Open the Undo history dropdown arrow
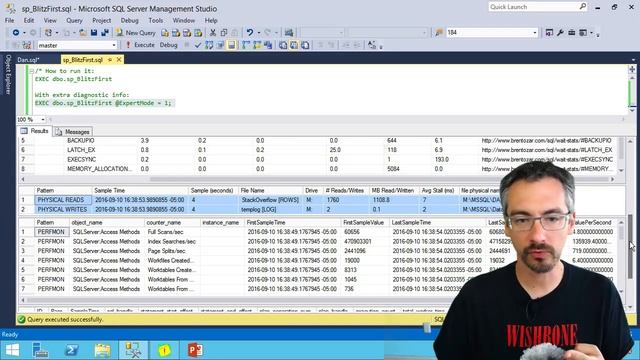Viewport: 640px width, 360px height. click(x=259, y=33)
